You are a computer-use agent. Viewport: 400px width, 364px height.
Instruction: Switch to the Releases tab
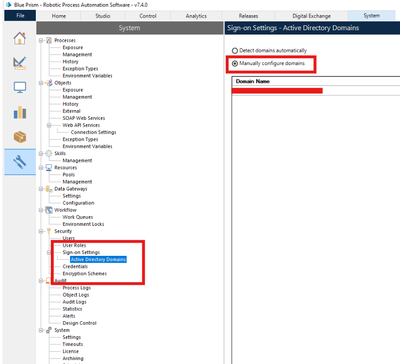tap(248, 16)
